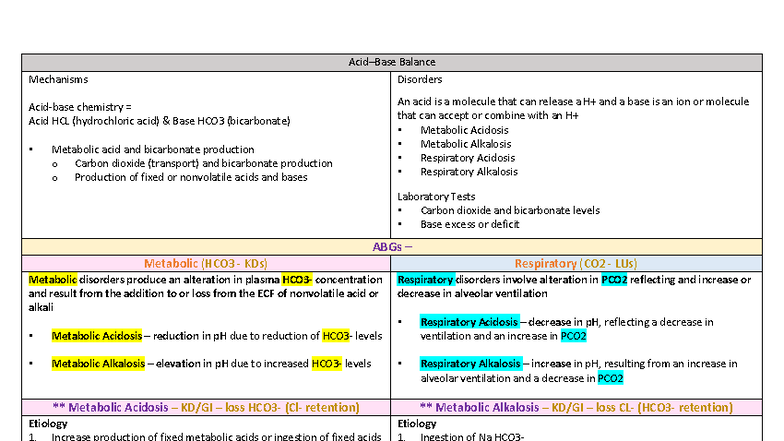
Task: Click the cyan-highlighted 'Respiratory Alkalosis' term
Action: pos(470,364)
